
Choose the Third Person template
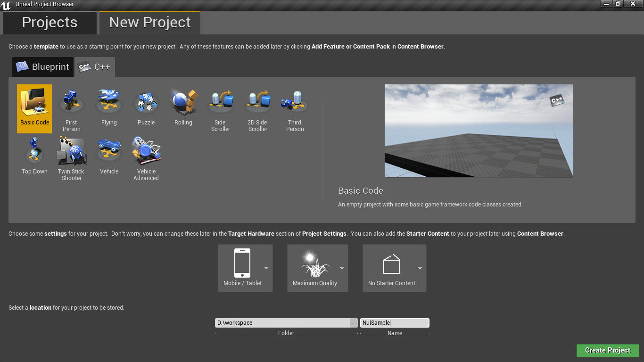tap(295, 109)
